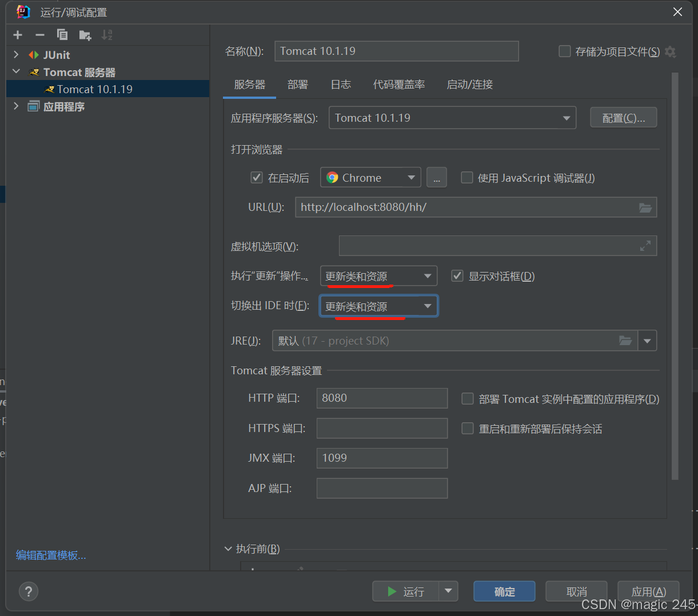Image resolution: width=698 pixels, height=616 pixels.
Task: Open the JRE dropdown arrow
Action: (647, 341)
